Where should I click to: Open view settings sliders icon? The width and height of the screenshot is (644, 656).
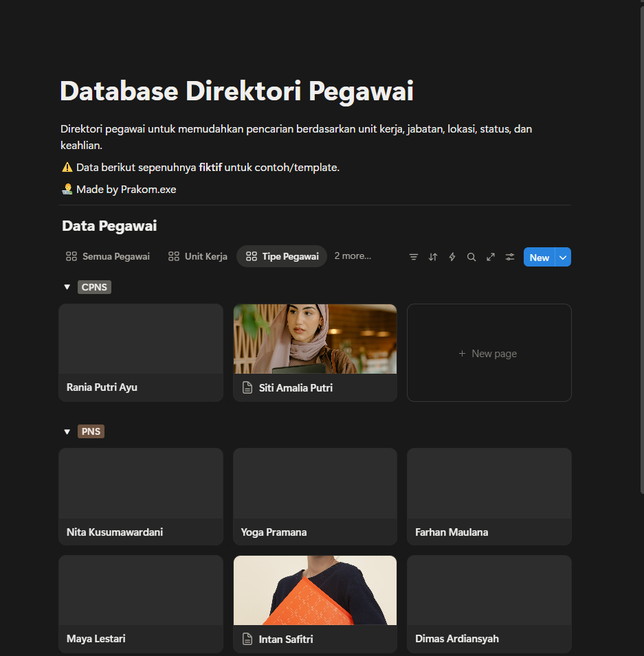510,257
